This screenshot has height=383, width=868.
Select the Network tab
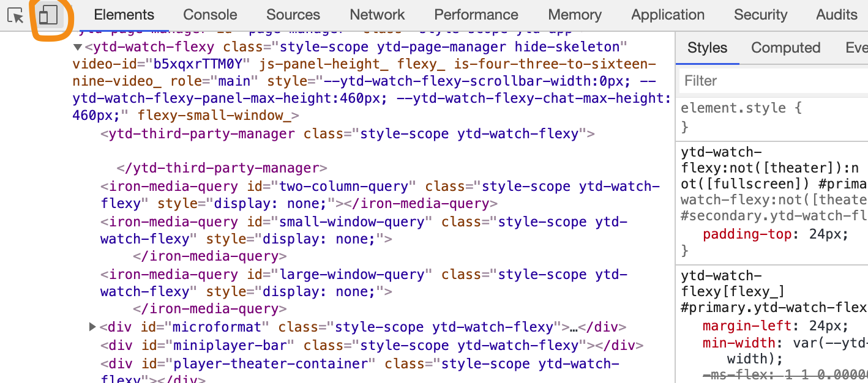point(377,15)
